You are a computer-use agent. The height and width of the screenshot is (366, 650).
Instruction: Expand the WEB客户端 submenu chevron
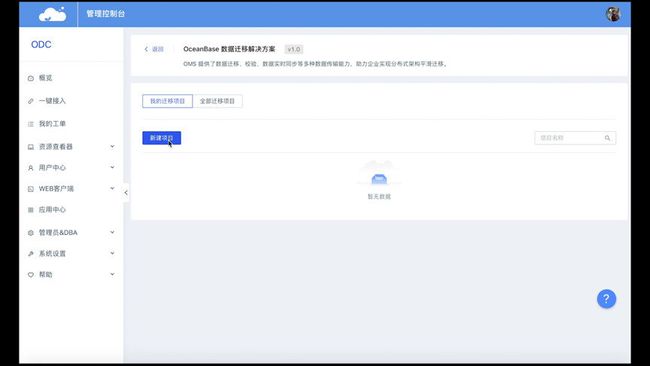112,189
